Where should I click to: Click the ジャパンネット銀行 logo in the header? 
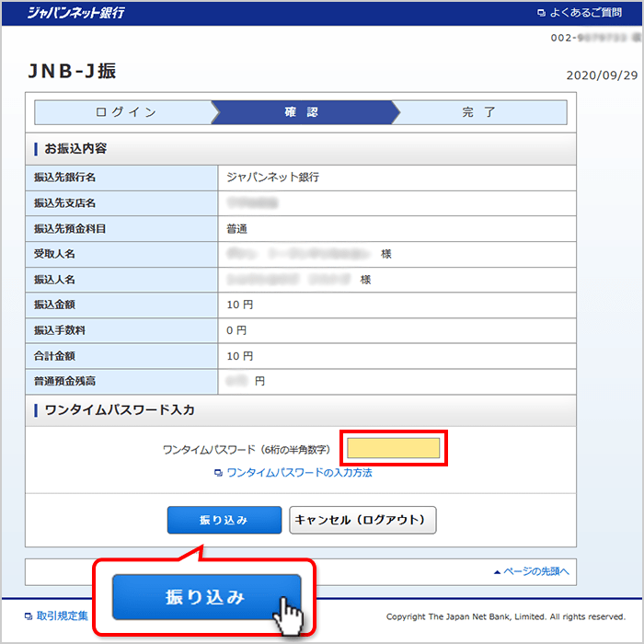click(76, 13)
